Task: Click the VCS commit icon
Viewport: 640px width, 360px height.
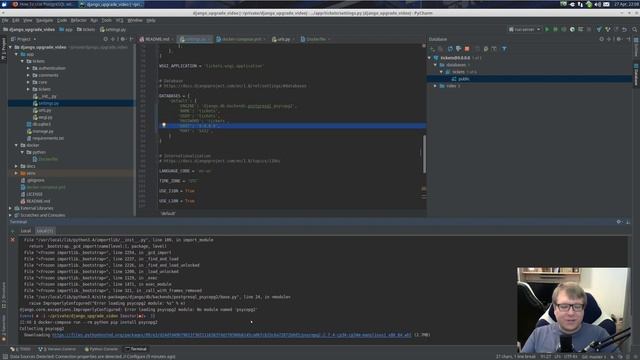Action: [x=608, y=29]
